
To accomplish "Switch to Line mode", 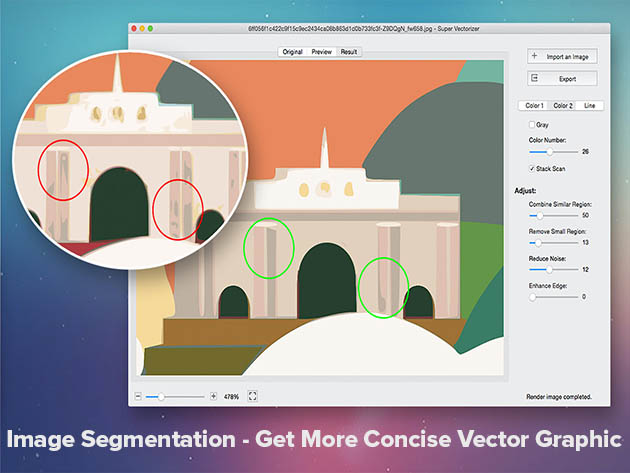I will click(591, 105).
